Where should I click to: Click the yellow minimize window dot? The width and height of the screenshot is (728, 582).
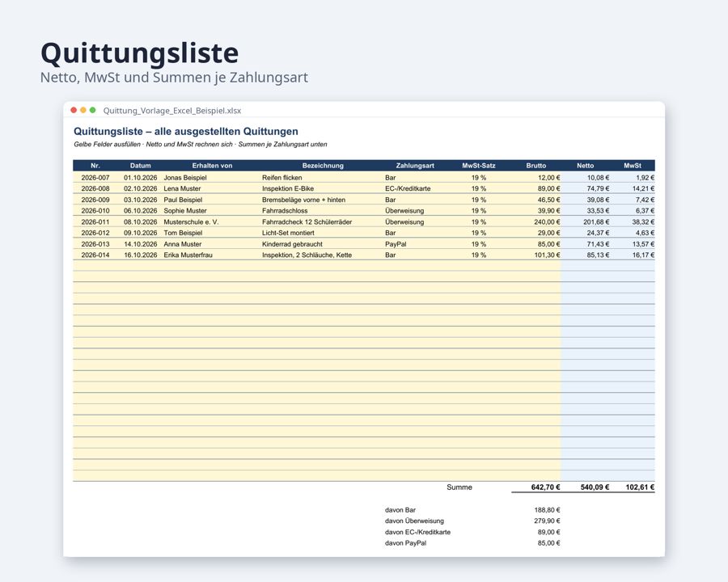click(x=83, y=110)
